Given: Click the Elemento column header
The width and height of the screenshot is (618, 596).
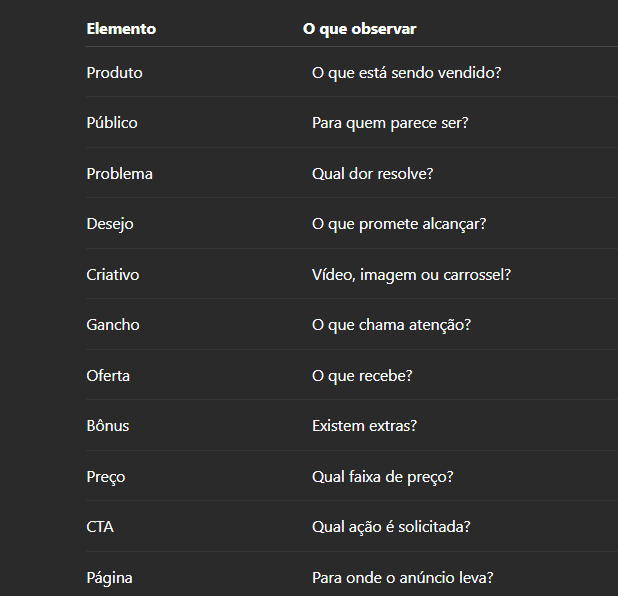Looking at the screenshot, I should coord(121,29).
